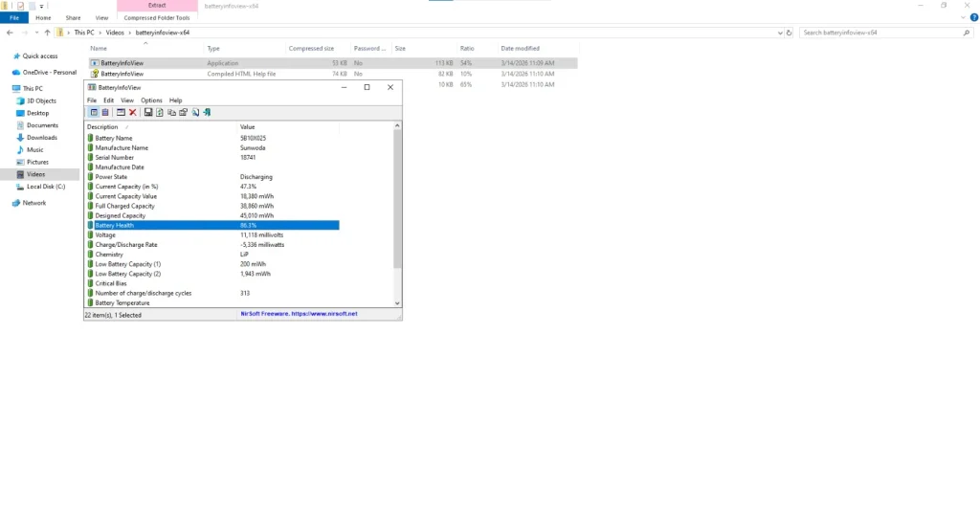Open 3D Objects folder in sidebar

[x=40, y=100]
